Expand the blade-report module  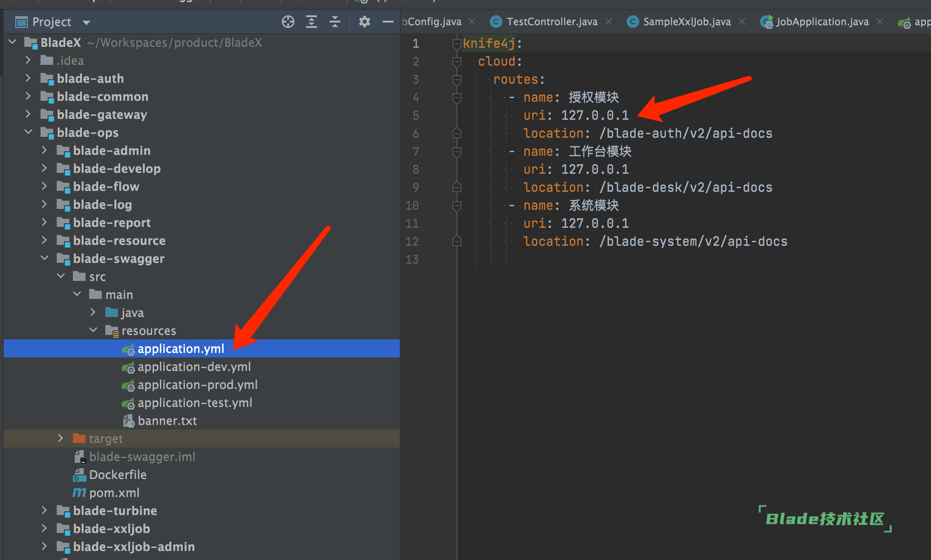pyautogui.click(x=45, y=222)
